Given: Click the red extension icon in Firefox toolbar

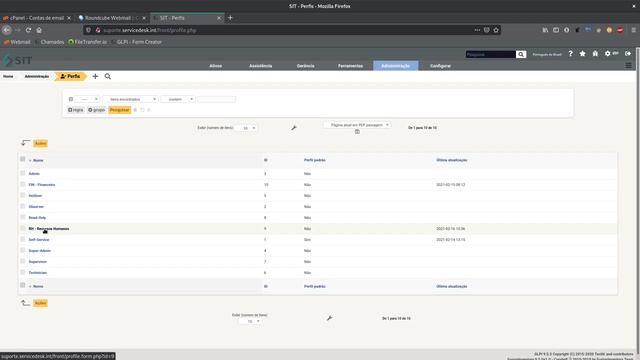Looking at the screenshot, I should (x=620, y=30).
